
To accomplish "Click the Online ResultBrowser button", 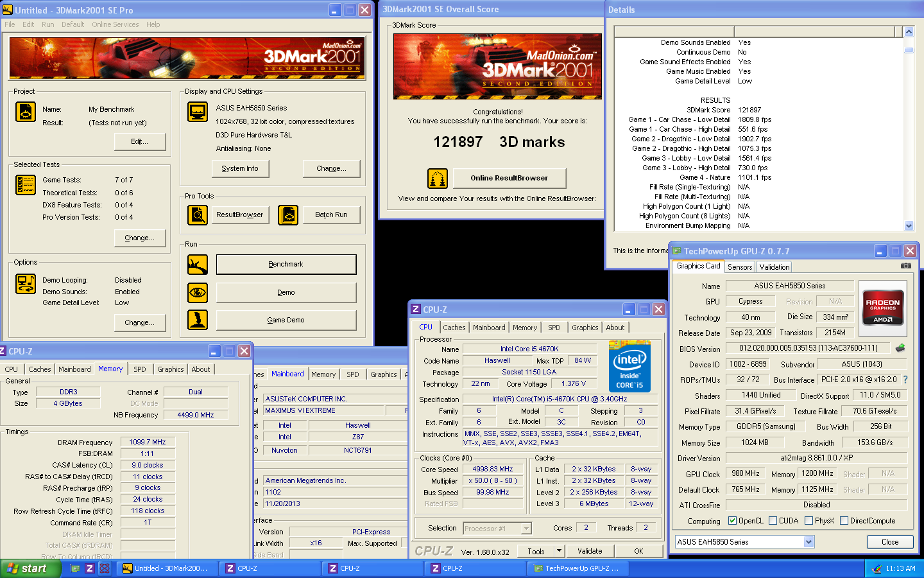I will (509, 178).
